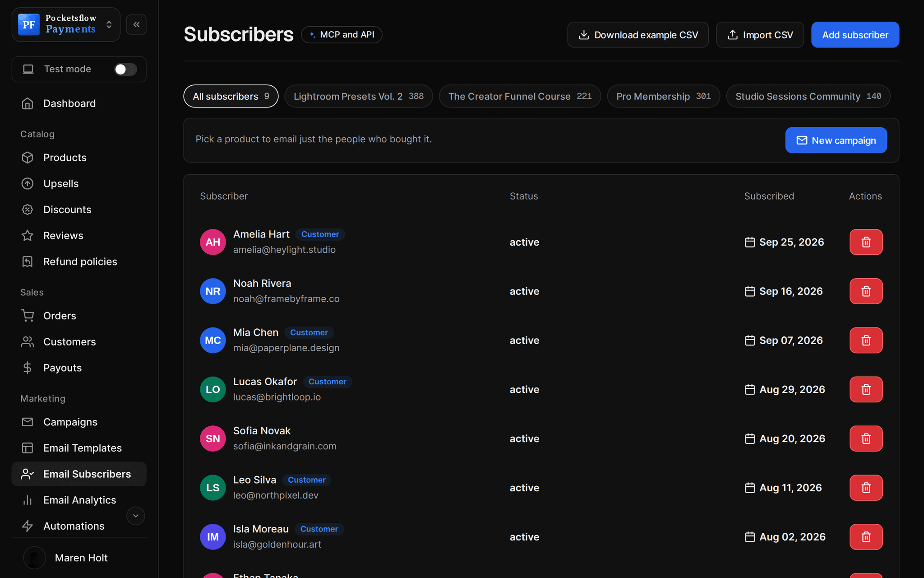924x578 pixels.
Task: Click Isla Moreau's IM avatar
Action: tap(213, 537)
